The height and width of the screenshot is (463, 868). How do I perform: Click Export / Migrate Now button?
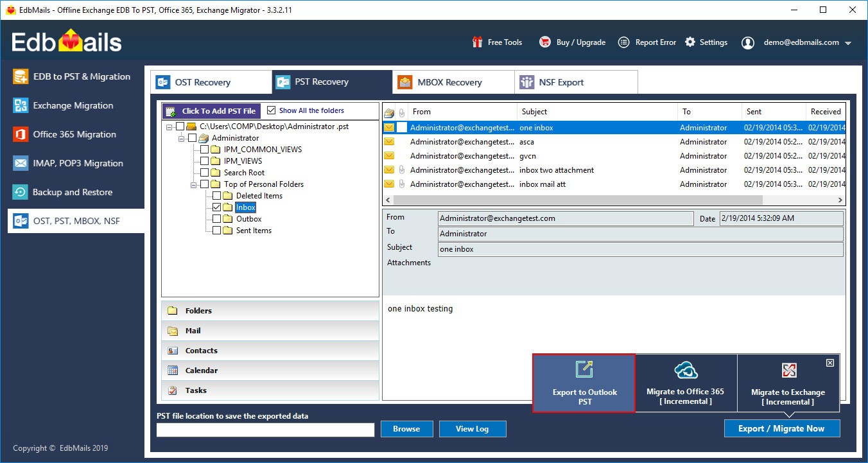pyautogui.click(x=781, y=428)
